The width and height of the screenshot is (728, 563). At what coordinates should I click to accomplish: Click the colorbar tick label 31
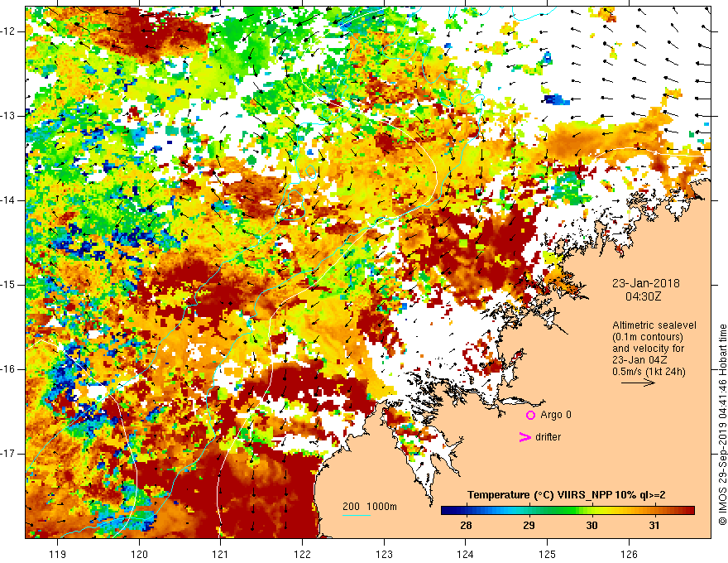(x=654, y=526)
